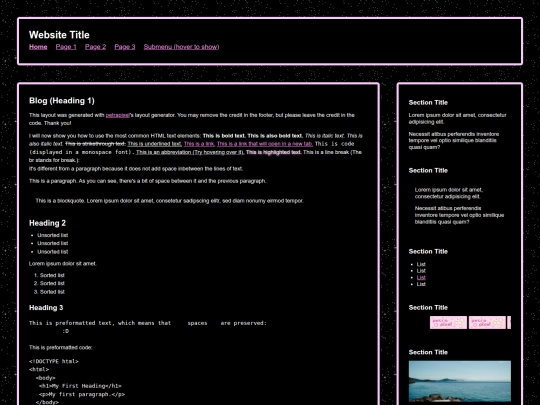Select the first 'Unsorted list' item
This screenshot has height=405, width=540.
coord(53,235)
